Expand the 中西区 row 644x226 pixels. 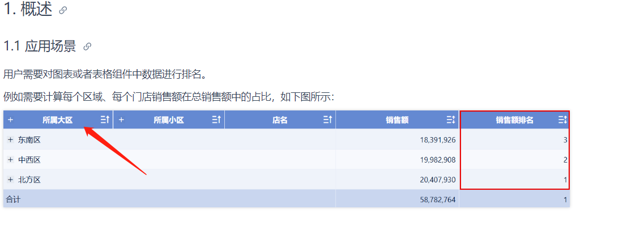[x=10, y=160]
